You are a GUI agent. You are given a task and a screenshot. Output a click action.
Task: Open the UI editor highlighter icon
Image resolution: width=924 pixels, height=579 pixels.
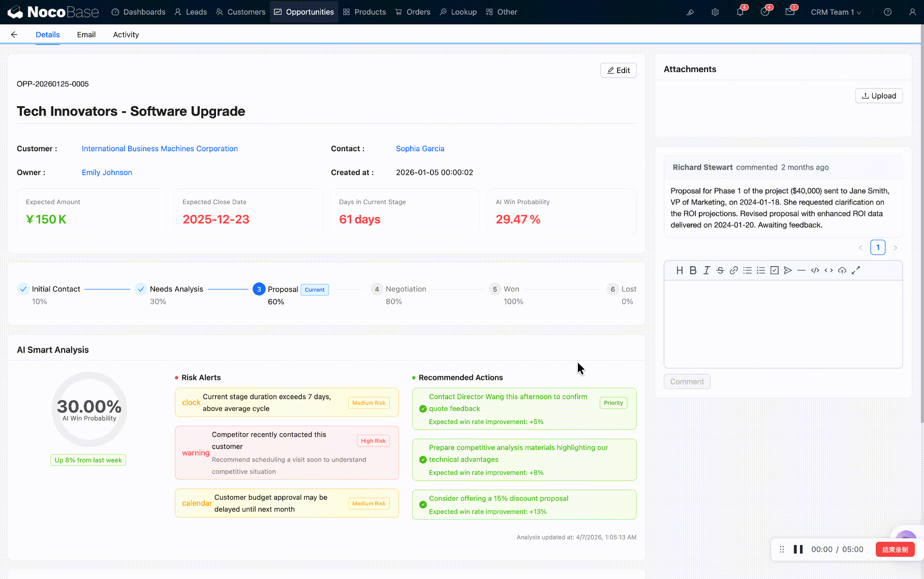click(690, 12)
